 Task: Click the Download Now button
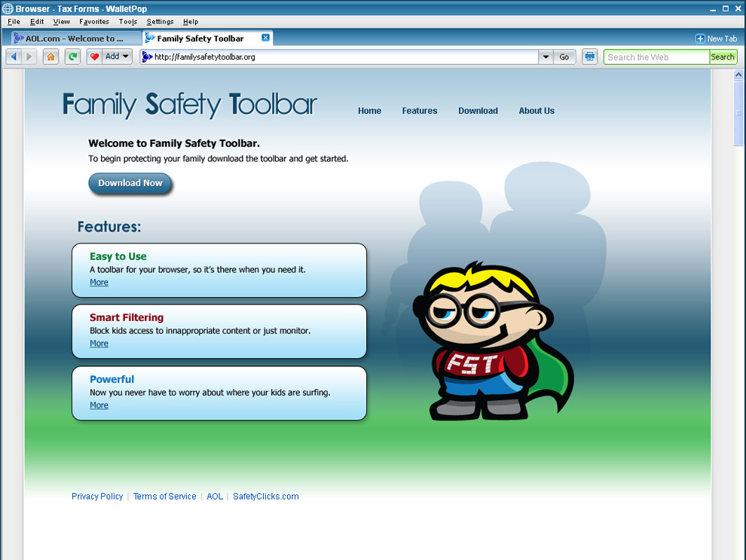click(130, 183)
